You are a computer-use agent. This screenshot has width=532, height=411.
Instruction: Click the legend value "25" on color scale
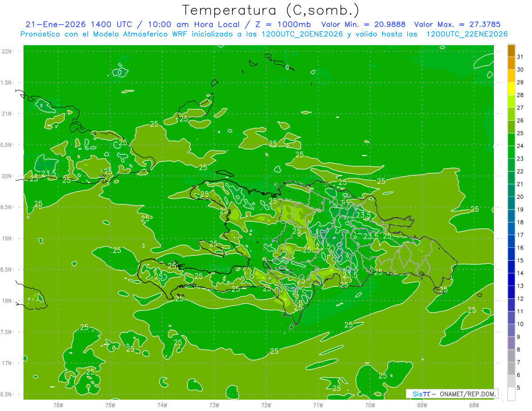520,133
